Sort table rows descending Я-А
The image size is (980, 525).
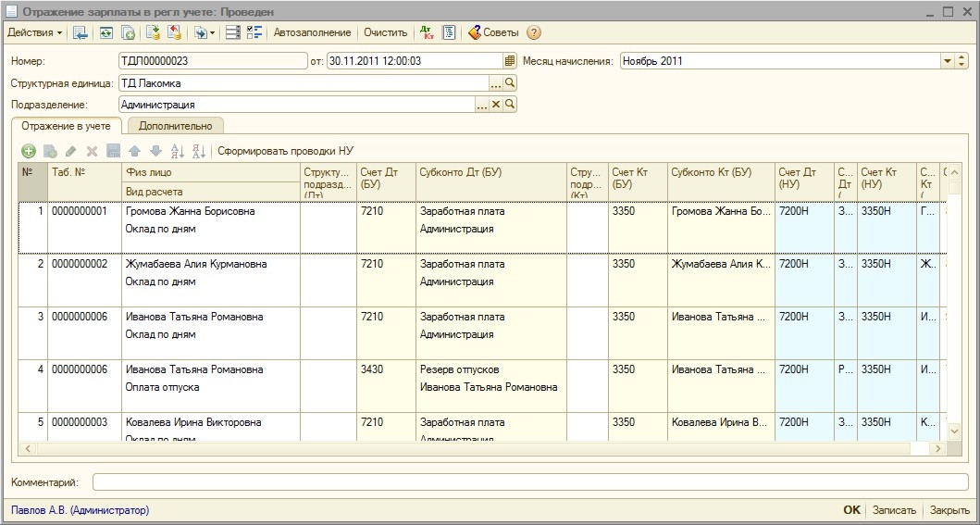point(197,151)
